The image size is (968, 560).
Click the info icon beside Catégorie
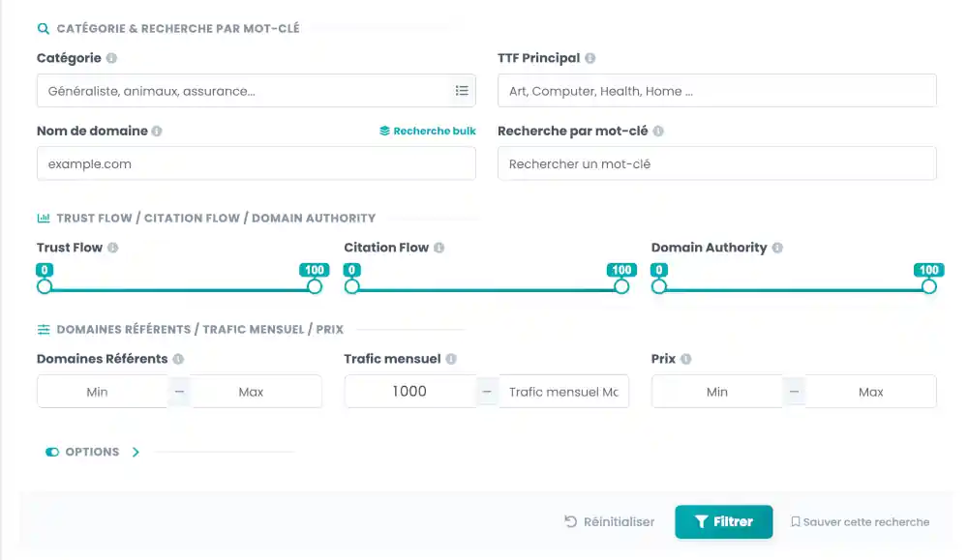click(x=111, y=58)
